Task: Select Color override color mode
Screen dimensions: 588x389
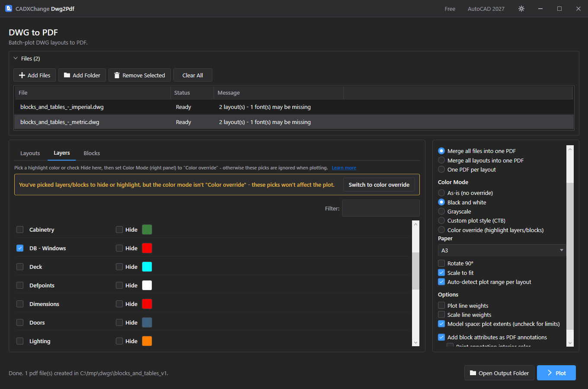Action: tap(441, 230)
